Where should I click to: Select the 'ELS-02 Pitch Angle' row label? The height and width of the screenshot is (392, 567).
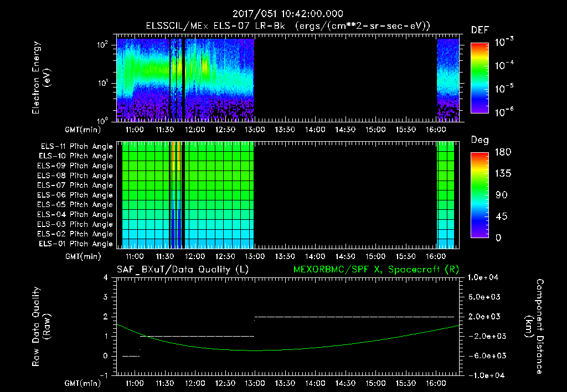[75, 234]
